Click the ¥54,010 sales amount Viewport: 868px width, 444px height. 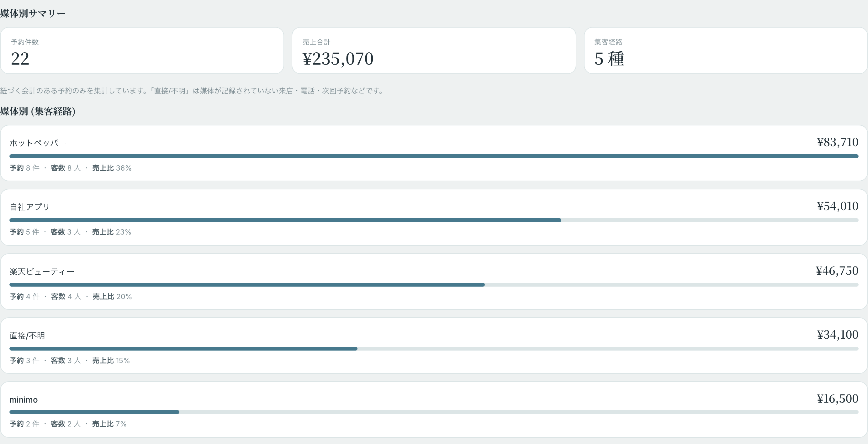[837, 206]
